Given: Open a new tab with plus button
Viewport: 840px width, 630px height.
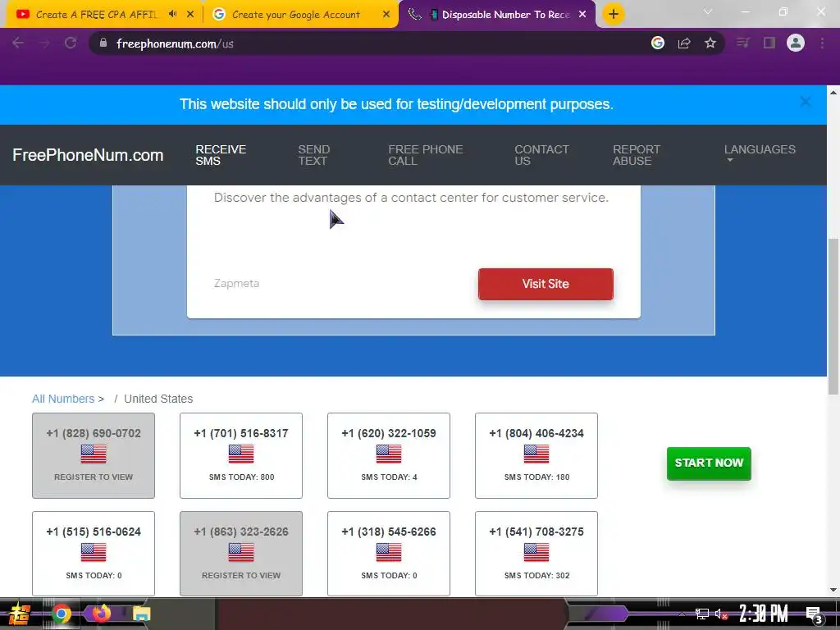Looking at the screenshot, I should 614,15.
